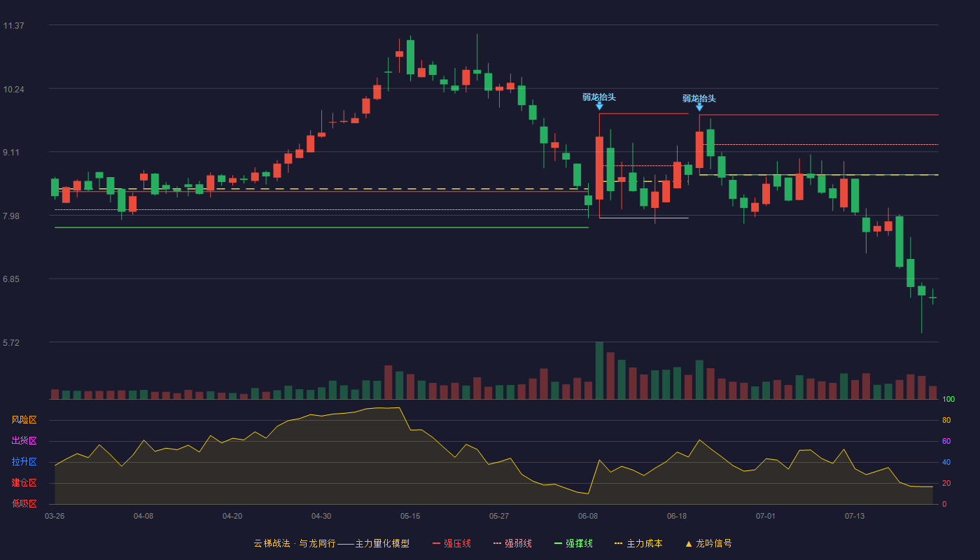Screen dimensions: 980x560
Task: Select the 出货区 zone label
Action: (24, 441)
